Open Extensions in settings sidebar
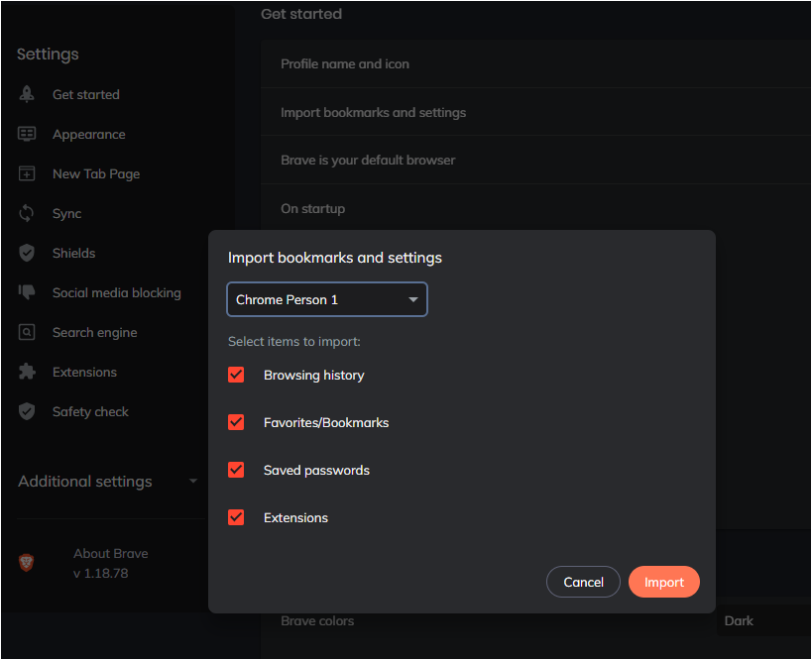 [85, 372]
